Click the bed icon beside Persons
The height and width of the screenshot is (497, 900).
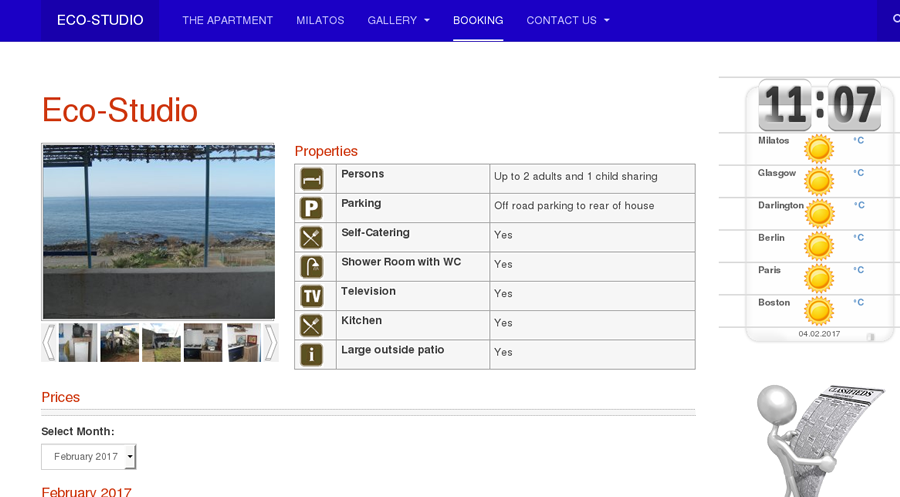point(311,179)
